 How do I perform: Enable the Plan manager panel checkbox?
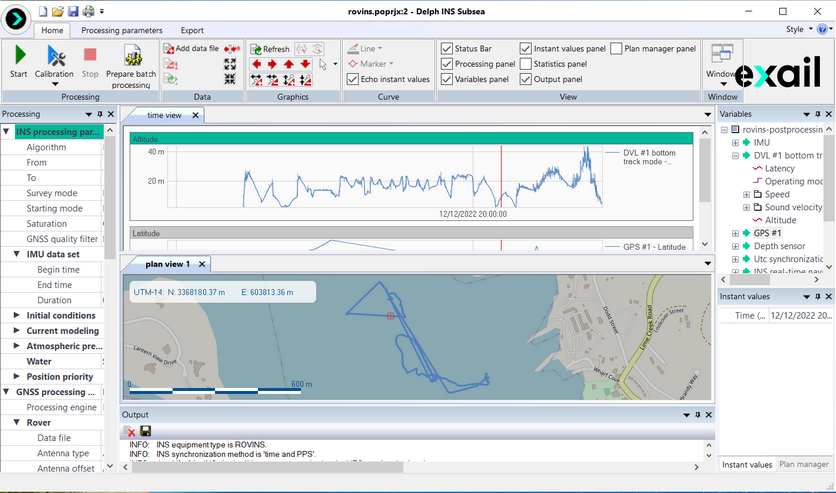[616, 48]
